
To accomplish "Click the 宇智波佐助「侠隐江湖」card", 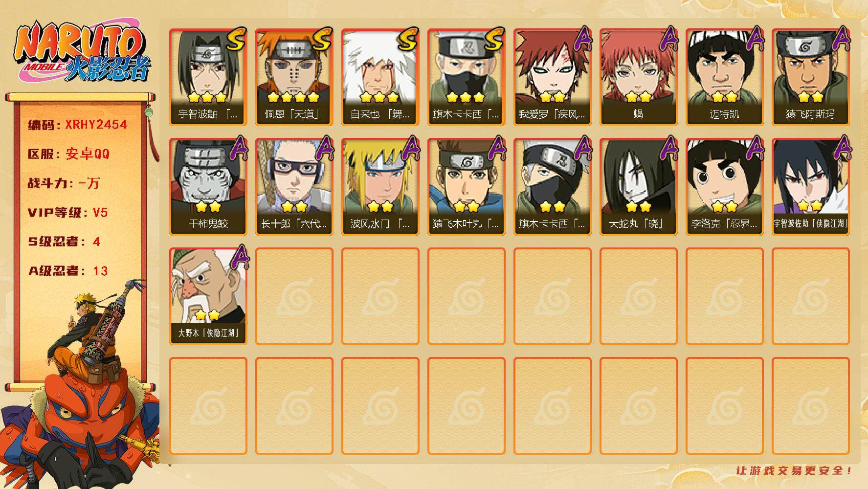I will [811, 187].
